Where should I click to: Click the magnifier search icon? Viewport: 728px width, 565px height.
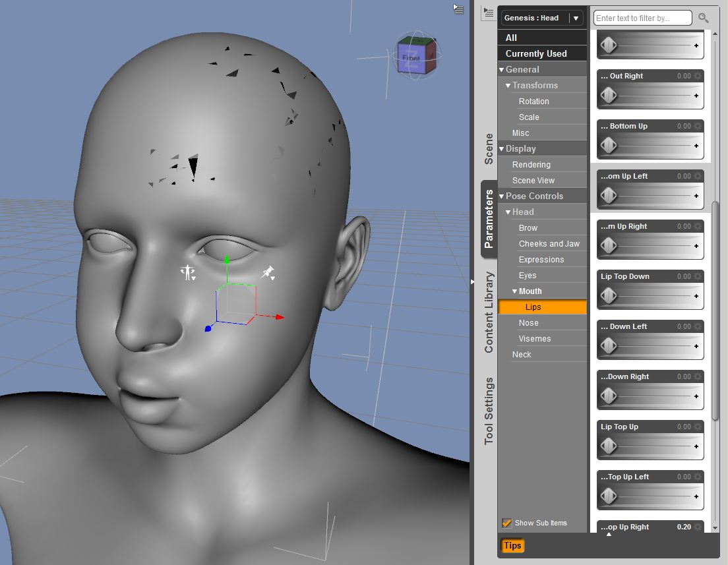click(x=704, y=18)
